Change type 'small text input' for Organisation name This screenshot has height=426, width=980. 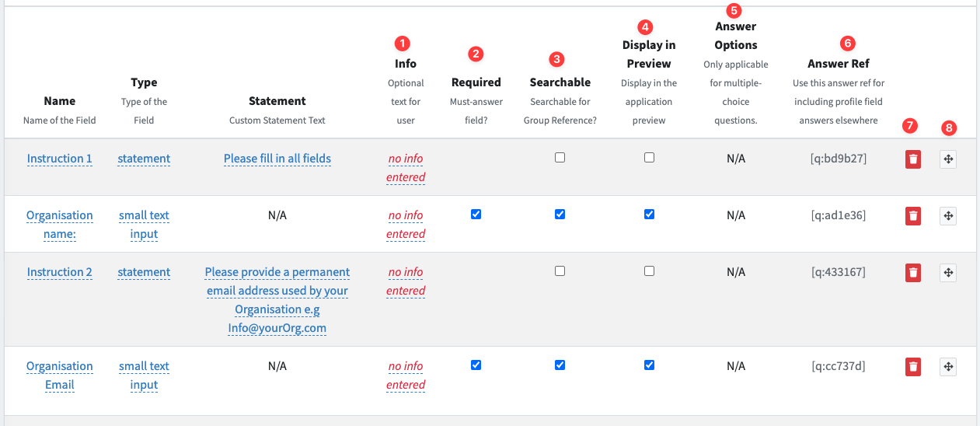point(144,225)
